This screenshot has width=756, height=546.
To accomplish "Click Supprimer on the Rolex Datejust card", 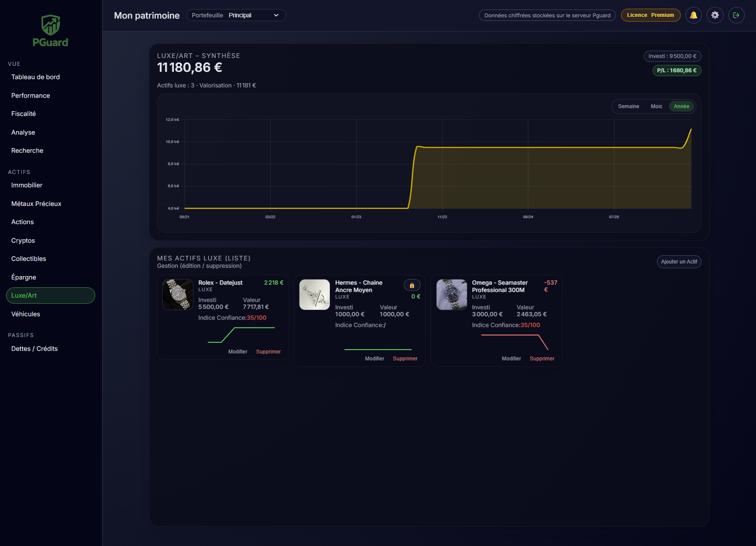I will 268,352.
